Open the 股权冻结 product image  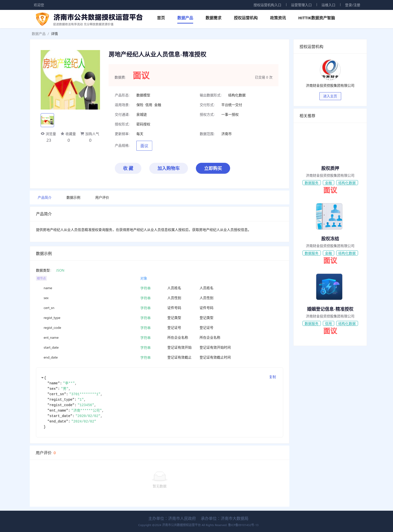point(329,216)
